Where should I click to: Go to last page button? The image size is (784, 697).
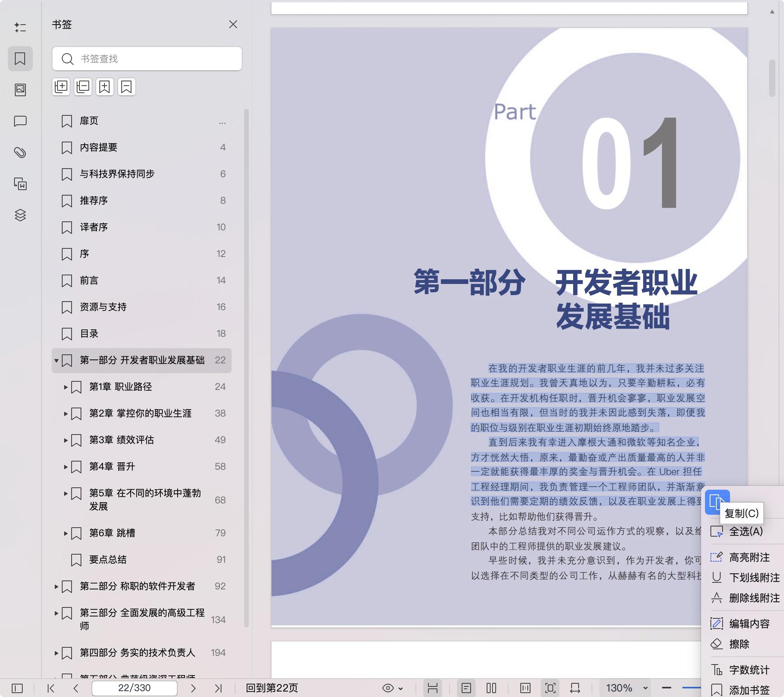point(218,688)
